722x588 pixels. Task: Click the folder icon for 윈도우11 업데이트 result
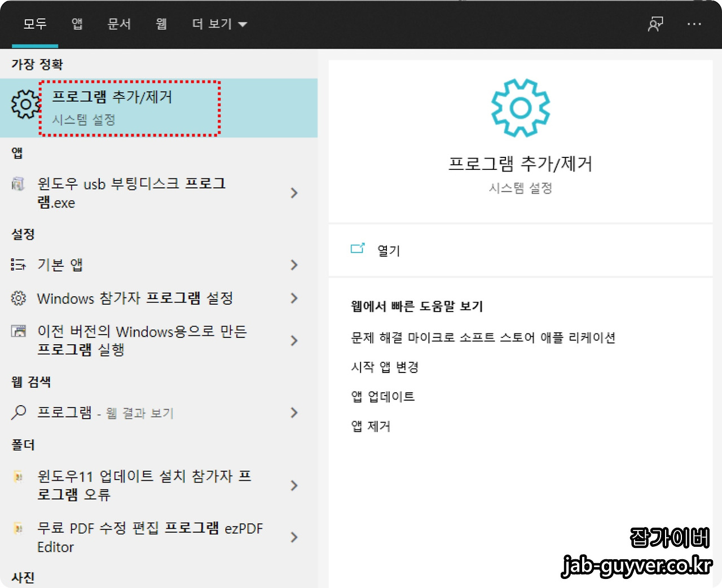(17, 477)
